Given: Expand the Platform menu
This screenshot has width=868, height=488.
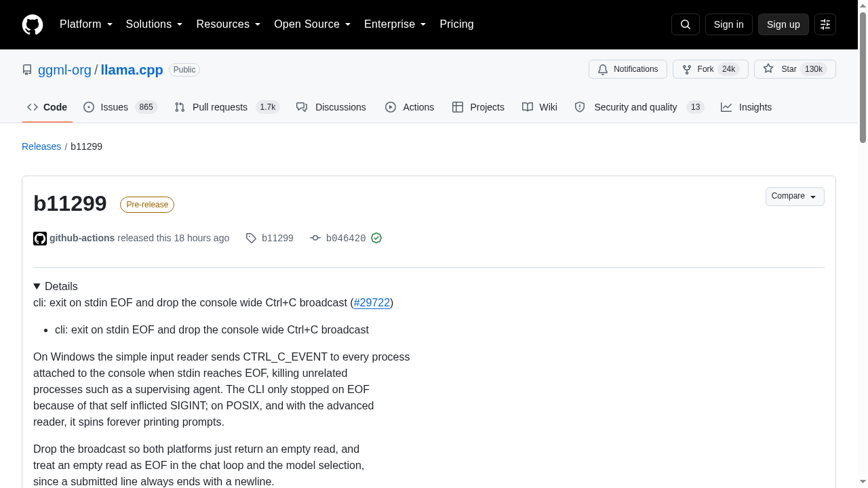Looking at the screenshot, I should (x=86, y=24).
